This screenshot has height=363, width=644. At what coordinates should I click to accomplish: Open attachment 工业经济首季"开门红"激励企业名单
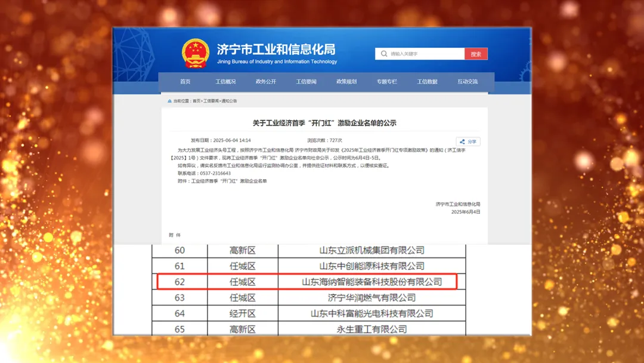(x=229, y=180)
